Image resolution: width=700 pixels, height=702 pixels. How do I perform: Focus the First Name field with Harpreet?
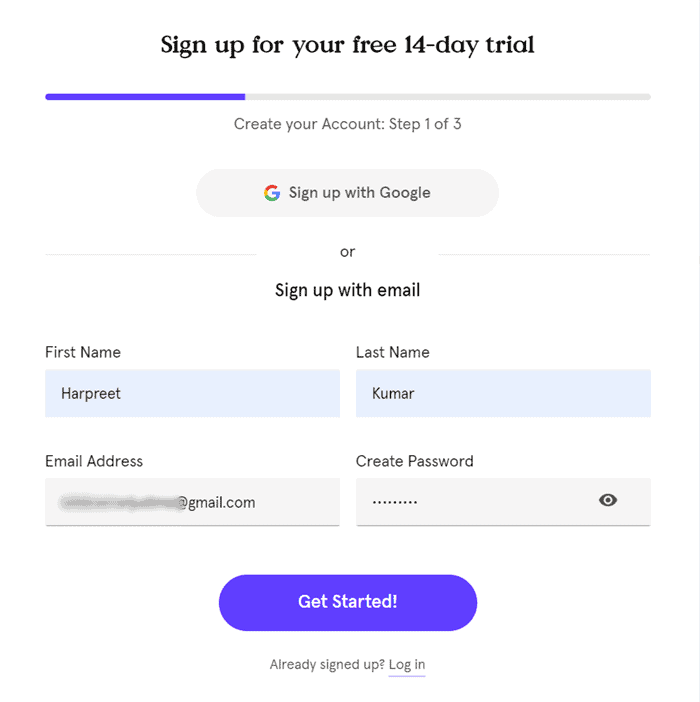(x=192, y=393)
